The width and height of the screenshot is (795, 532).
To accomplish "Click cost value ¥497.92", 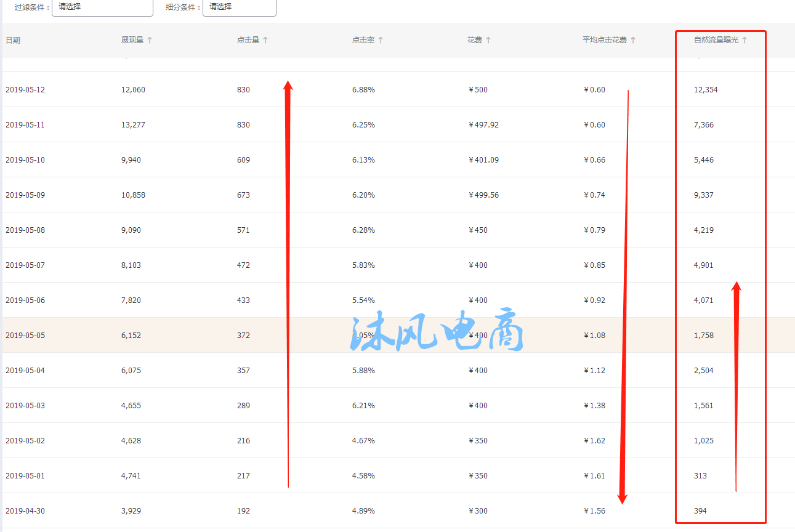I will (x=483, y=125).
